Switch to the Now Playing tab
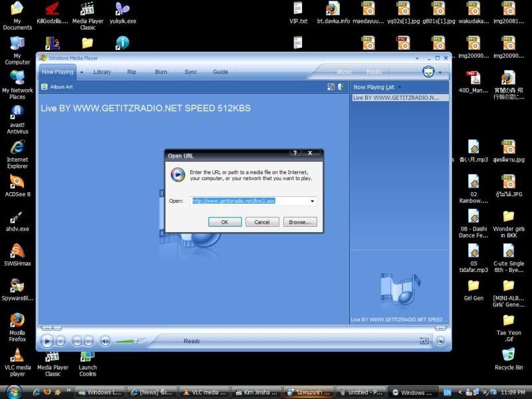Screen dimensions: 532x399 click(x=58, y=72)
